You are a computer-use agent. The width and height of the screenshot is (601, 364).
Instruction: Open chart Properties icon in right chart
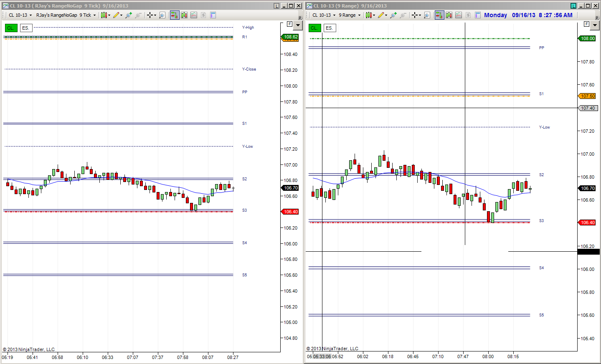(478, 15)
